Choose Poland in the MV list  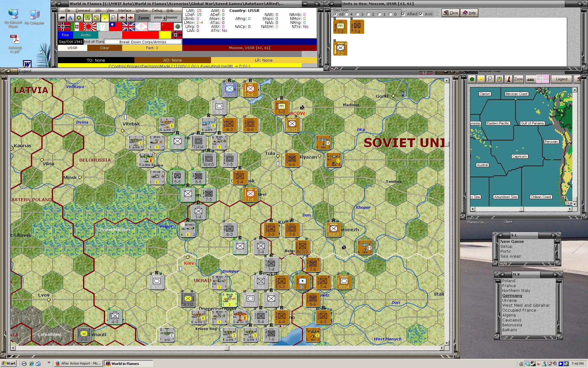tap(509, 281)
